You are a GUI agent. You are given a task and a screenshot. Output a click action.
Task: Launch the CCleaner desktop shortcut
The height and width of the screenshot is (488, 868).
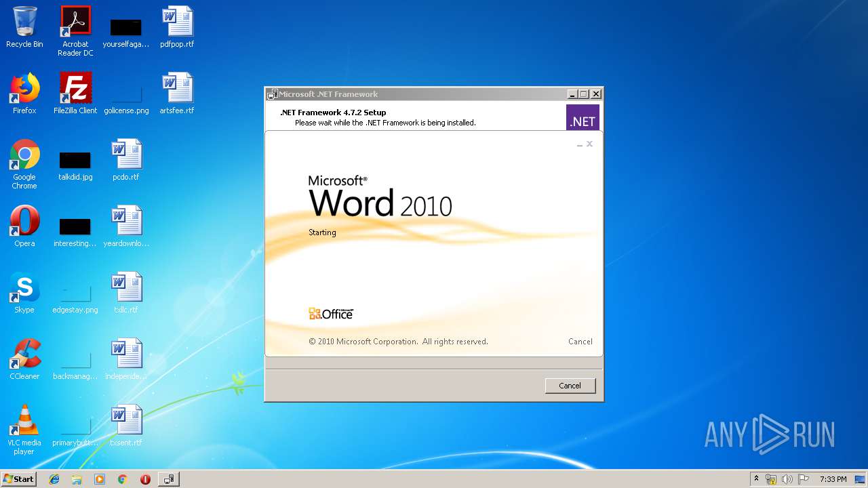pos(24,359)
